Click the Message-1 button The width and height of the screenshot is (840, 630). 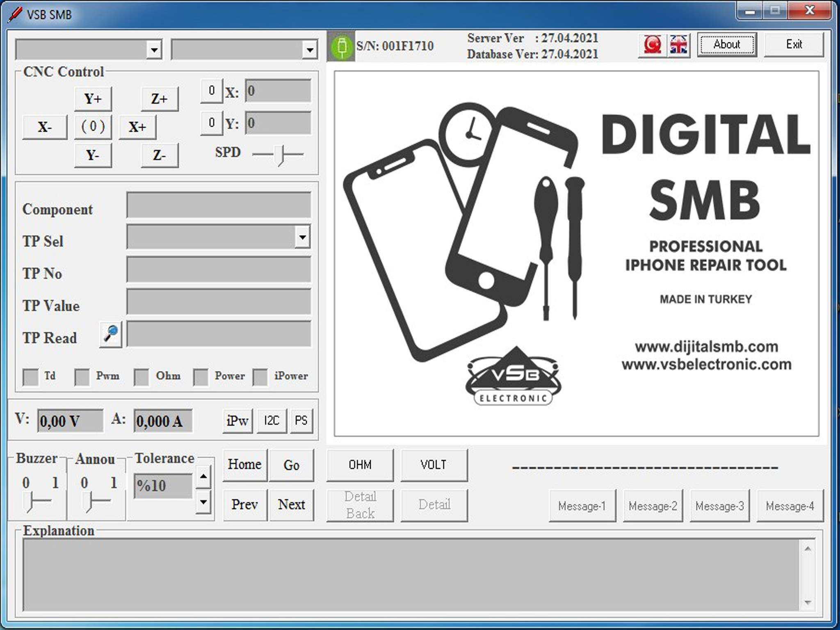click(582, 506)
